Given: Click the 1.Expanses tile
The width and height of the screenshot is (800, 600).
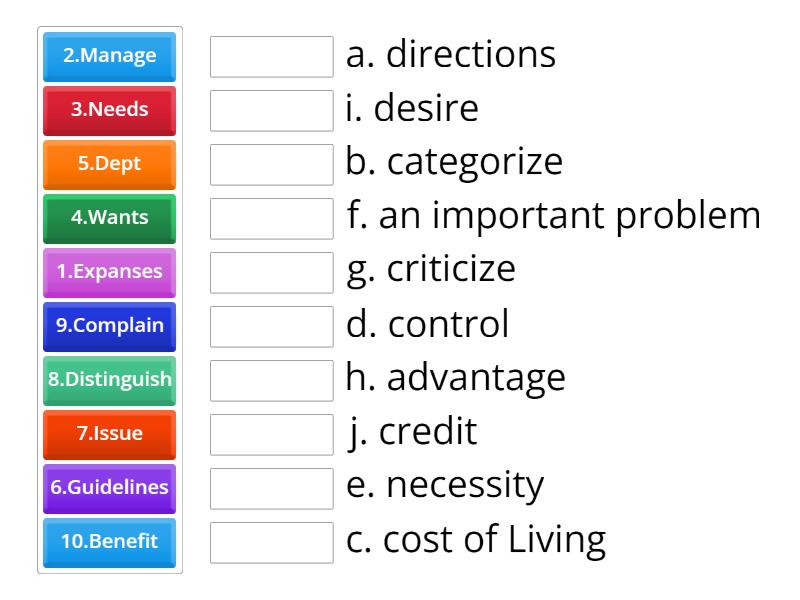Looking at the screenshot, I should pos(109,271).
